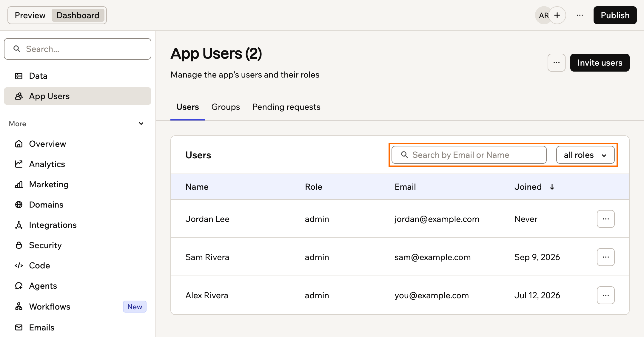The width and height of the screenshot is (644, 337).
Task: Click the AR user avatar
Action: coord(543,15)
